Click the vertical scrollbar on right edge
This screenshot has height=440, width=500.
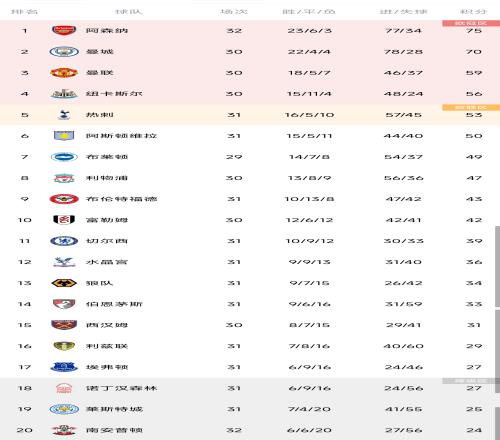497,267
